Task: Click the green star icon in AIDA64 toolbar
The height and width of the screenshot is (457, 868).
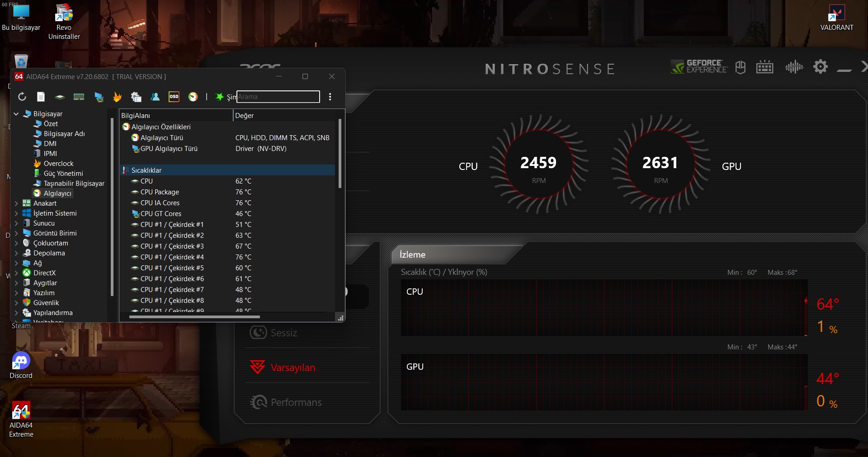Action: point(219,97)
